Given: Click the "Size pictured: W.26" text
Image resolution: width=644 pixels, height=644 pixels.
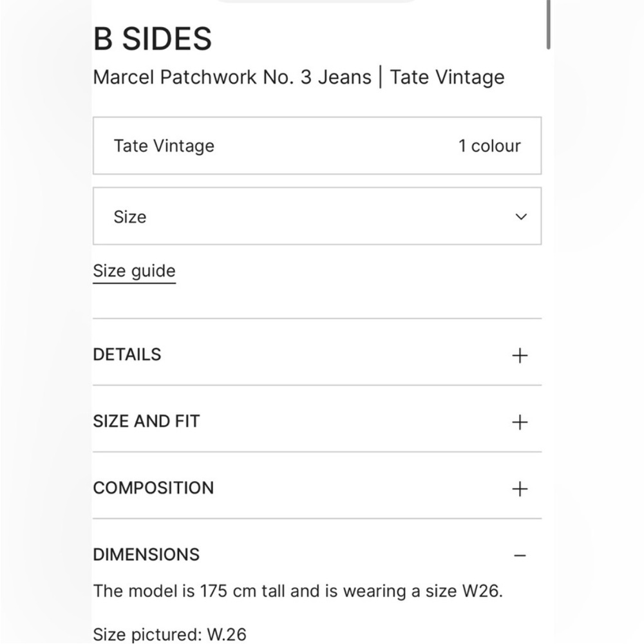Looking at the screenshot, I should [169, 634].
